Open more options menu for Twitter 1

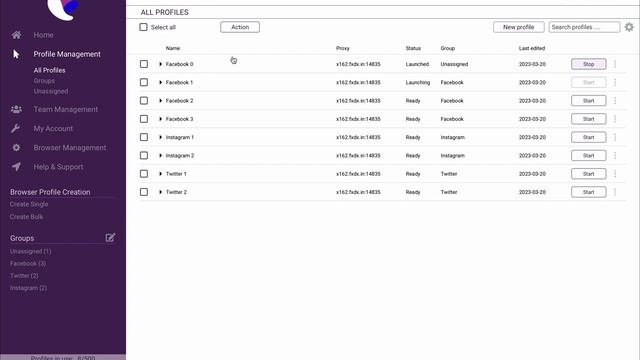615,174
